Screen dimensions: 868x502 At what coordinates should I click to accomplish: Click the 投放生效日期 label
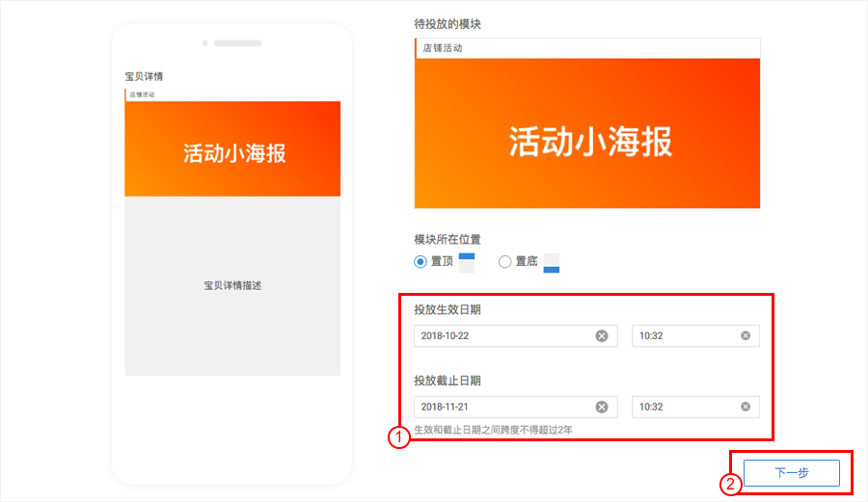(448, 309)
